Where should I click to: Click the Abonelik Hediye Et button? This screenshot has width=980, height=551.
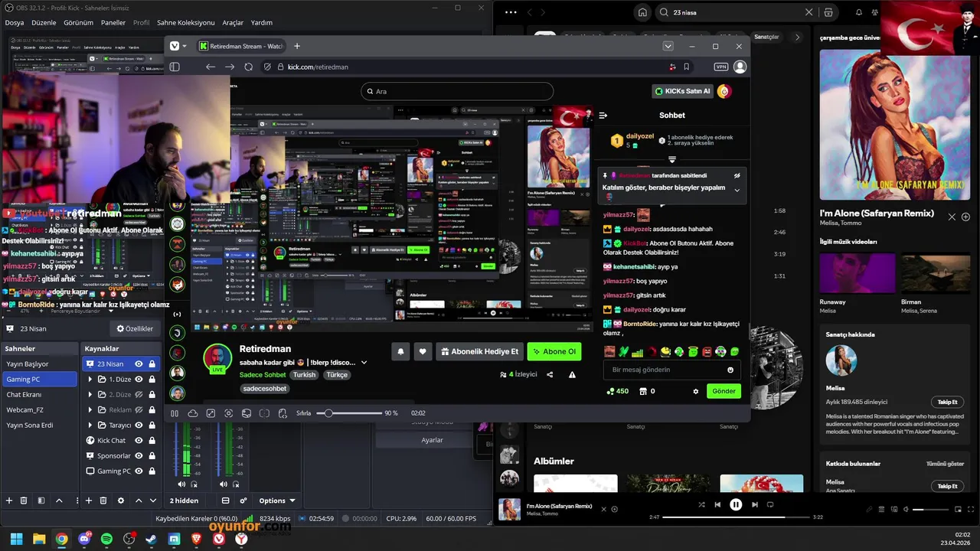point(479,351)
